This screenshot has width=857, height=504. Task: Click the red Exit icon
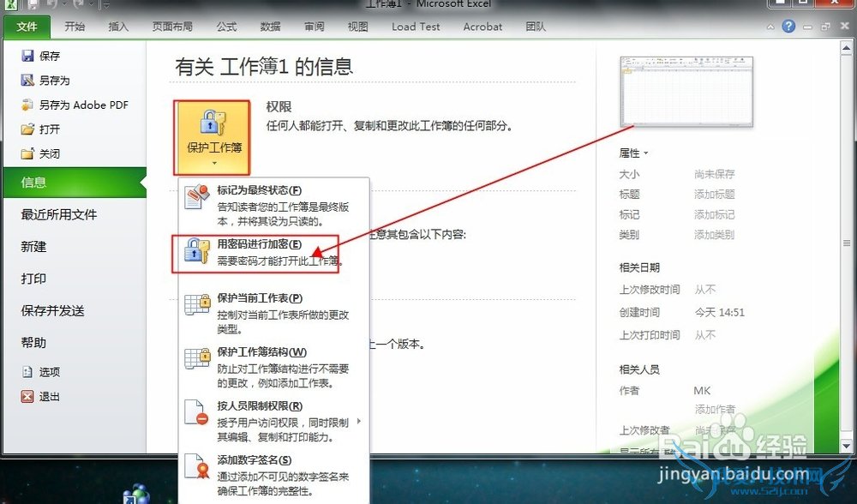(x=27, y=397)
